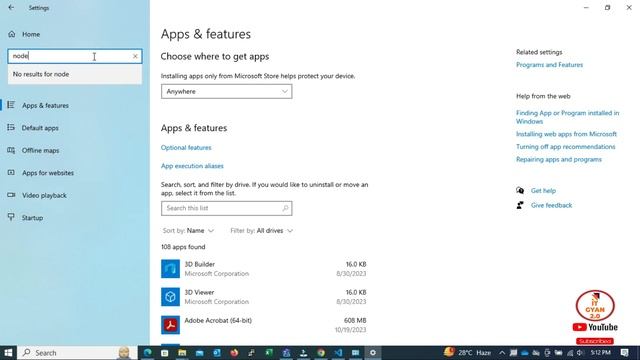Open the App execution aliases link
Screen dimensions: 640x360
point(192,166)
